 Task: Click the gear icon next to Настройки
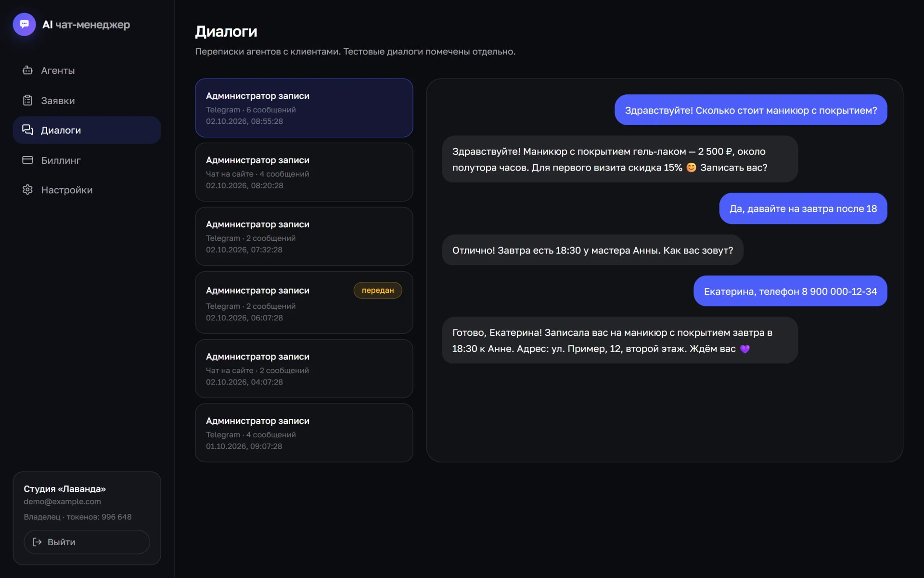pyautogui.click(x=27, y=190)
